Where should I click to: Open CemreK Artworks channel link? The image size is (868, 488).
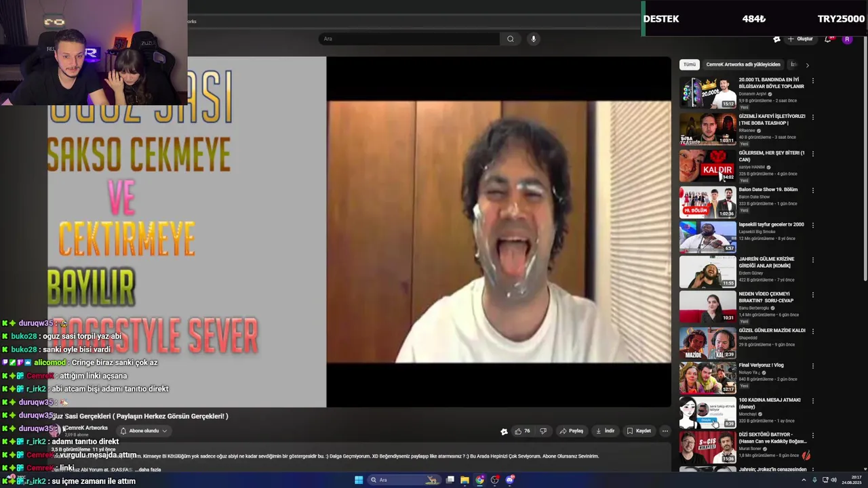tap(86, 428)
